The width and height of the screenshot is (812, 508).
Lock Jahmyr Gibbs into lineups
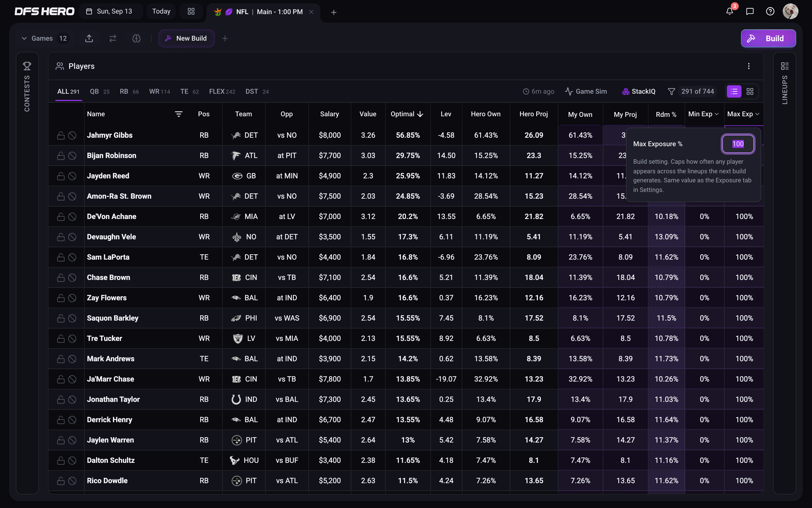(x=61, y=135)
